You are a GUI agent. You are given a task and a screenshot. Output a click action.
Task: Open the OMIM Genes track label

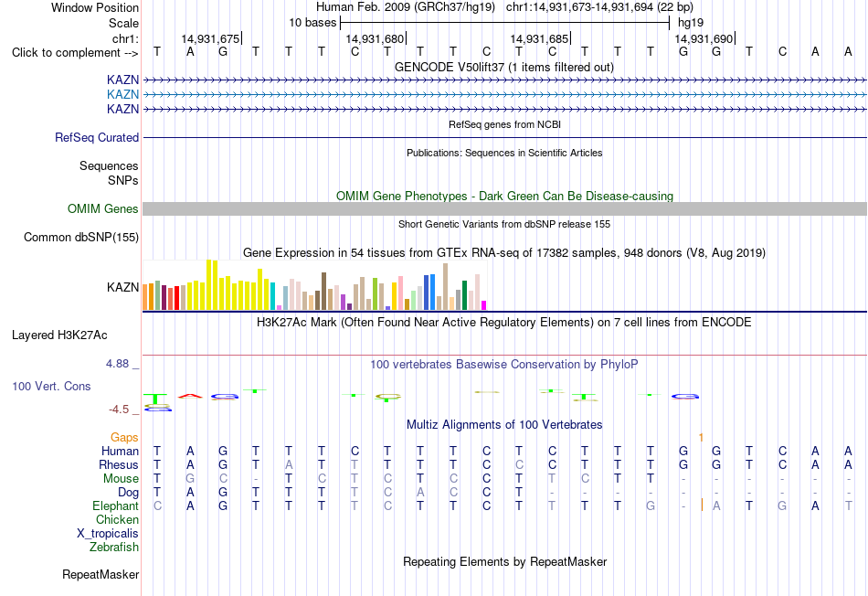[x=103, y=208]
